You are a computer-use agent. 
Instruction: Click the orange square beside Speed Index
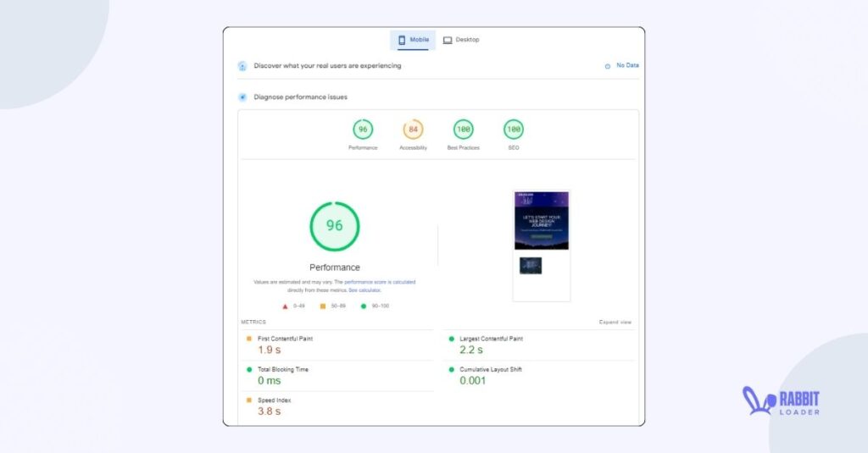click(249, 400)
